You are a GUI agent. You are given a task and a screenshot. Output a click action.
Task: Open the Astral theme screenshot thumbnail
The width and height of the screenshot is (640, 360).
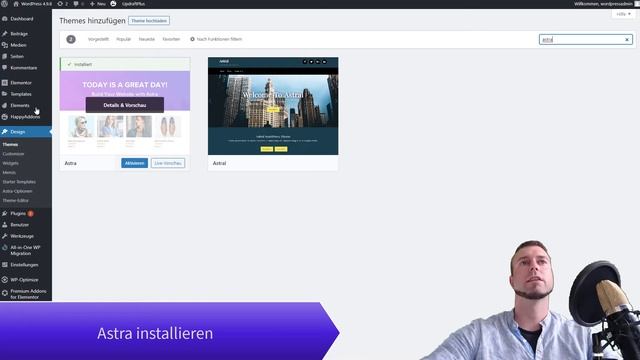[273, 106]
